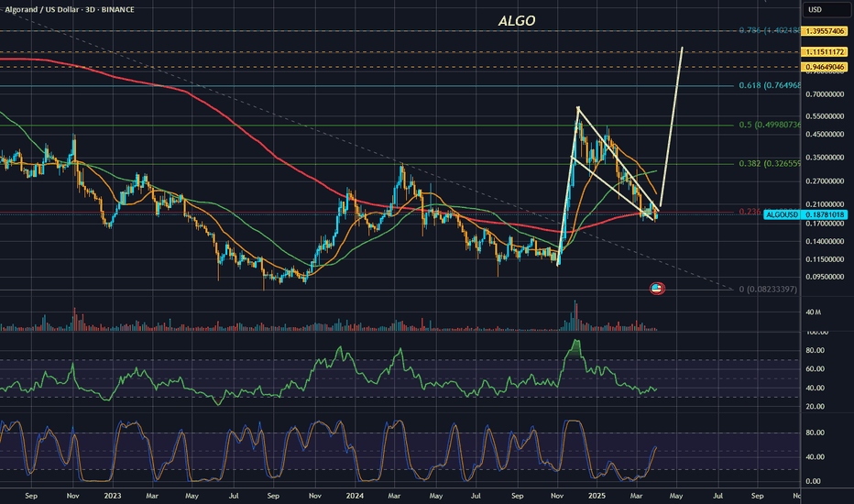This screenshot has width=854, height=504.
Task: Click the 1.39557406 price level label
Action: point(825,31)
